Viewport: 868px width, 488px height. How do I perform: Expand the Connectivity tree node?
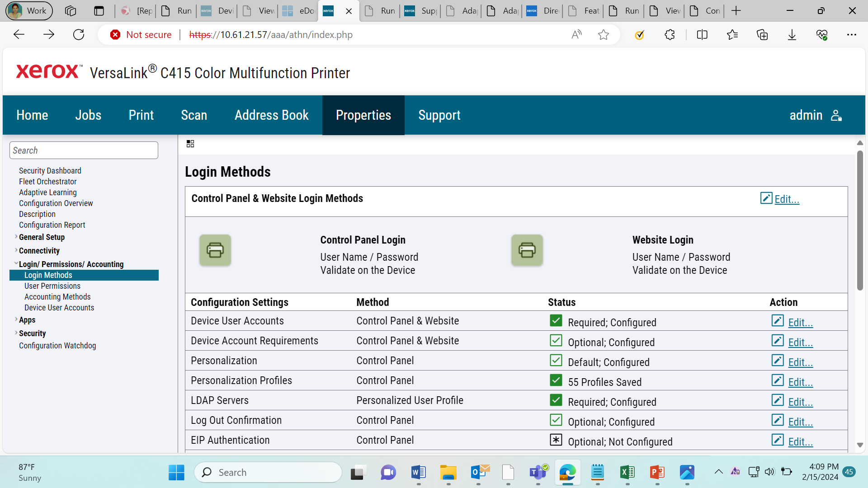coord(16,250)
